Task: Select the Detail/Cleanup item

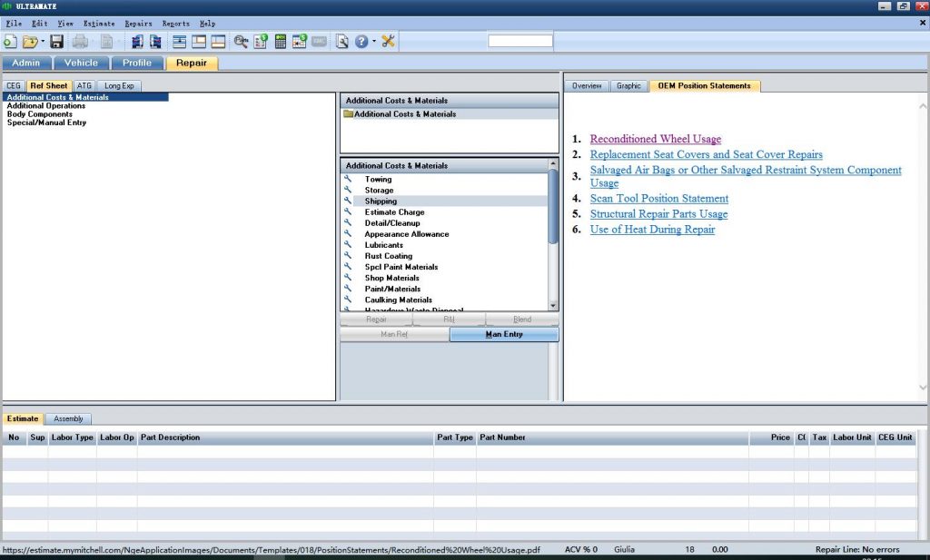Action: (392, 222)
